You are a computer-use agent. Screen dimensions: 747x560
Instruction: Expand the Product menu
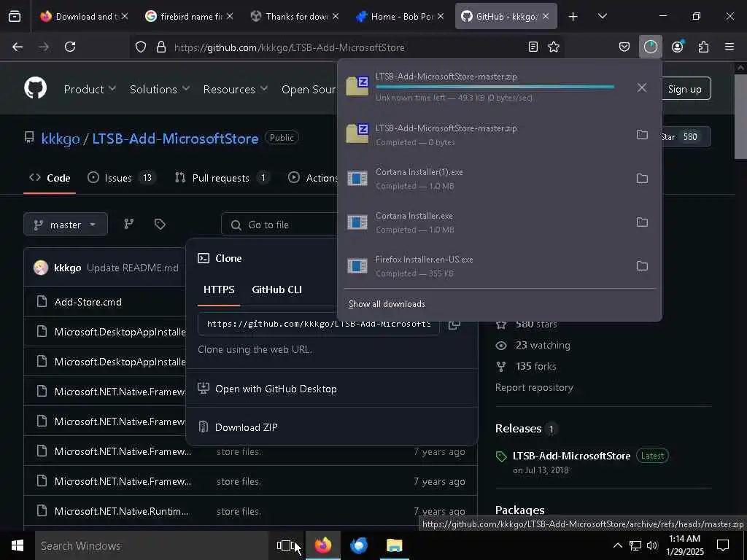pyautogui.click(x=90, y=89)
